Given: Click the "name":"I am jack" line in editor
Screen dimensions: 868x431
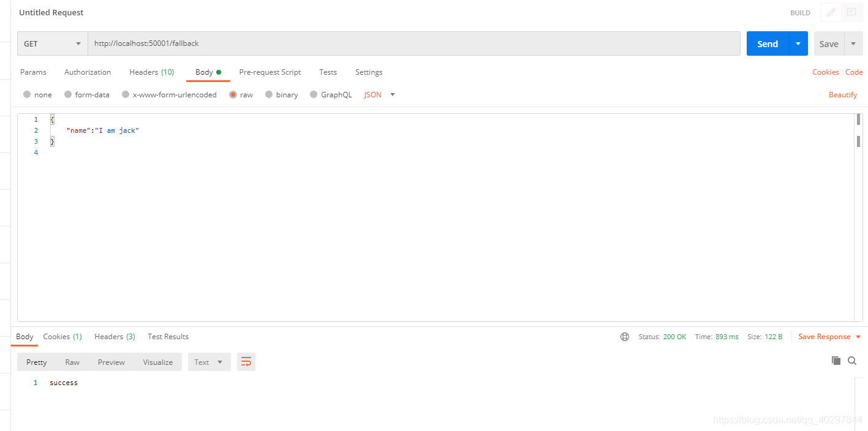Looking at the screenshot, I should tap(103, 130).
